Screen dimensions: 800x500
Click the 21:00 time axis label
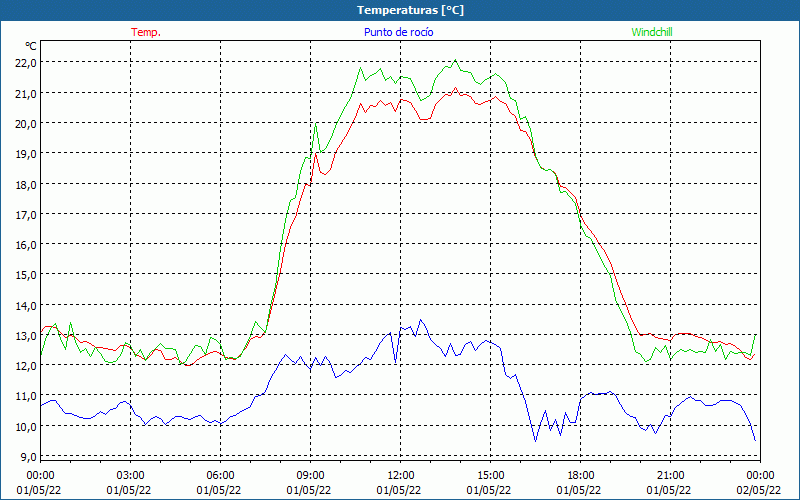(x=670, y=476)
